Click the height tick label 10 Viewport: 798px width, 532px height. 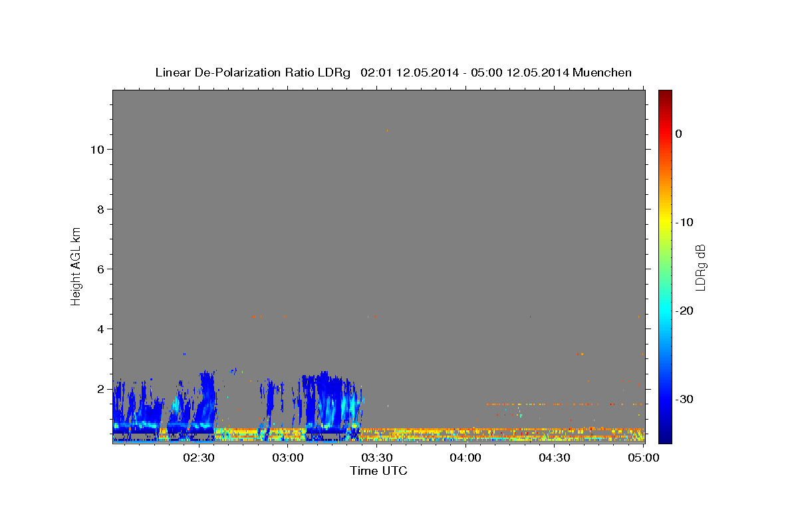pos(96,150)
